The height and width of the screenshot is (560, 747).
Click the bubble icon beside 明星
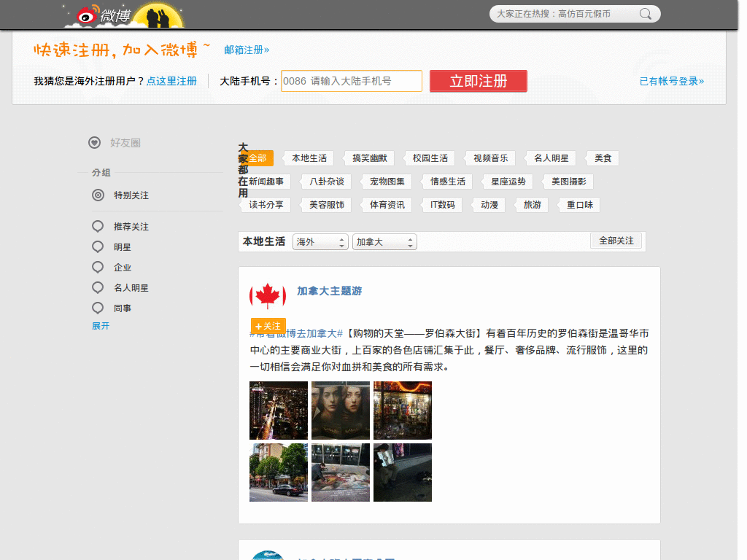click(x=98, y=246)
